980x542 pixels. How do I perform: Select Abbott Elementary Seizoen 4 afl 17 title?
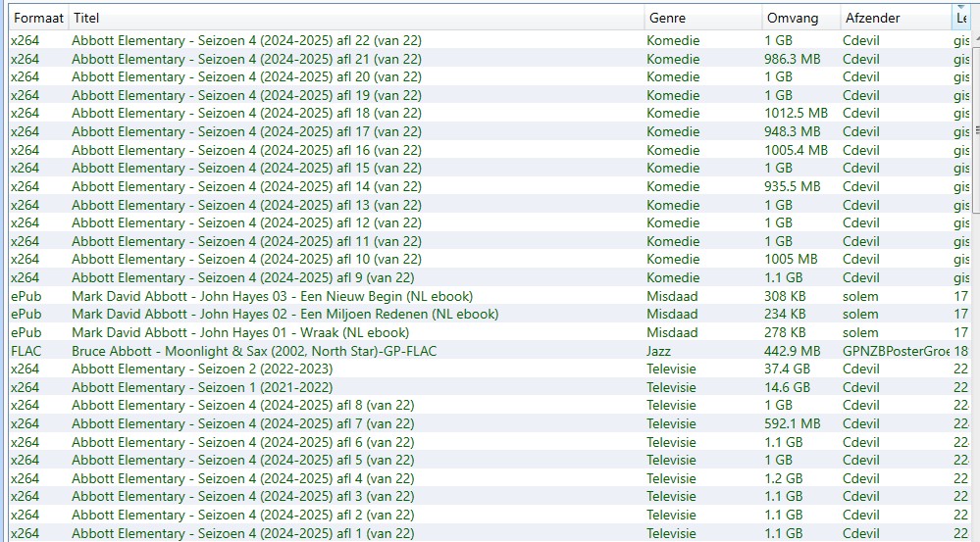click(x=246, y=131)
